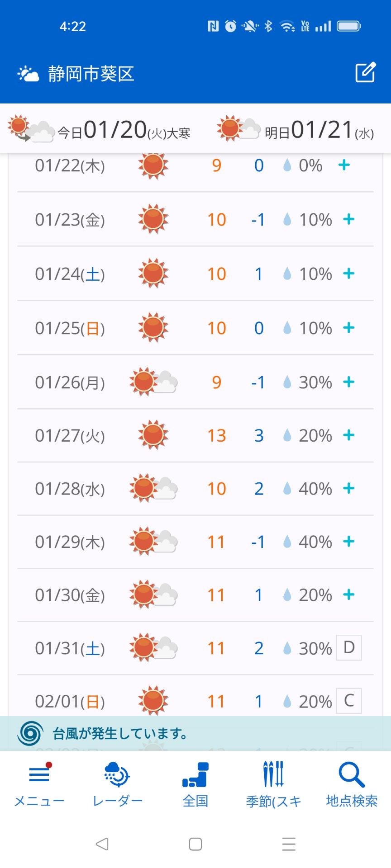Tap the edit location pencil icon
The height and width of the screenshot is (868, 391).
click(x=365, y=73)
